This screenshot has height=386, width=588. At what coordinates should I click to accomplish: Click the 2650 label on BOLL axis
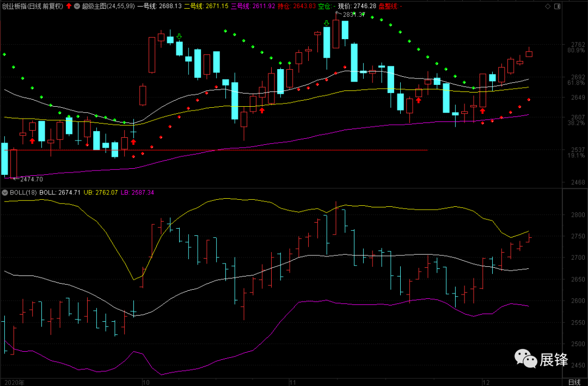pos(578,279)
